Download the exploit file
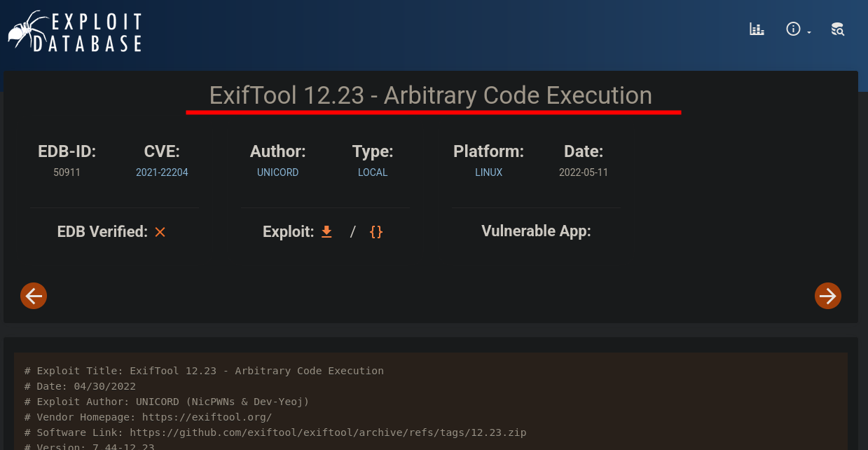The width and height of the screenshot is (868, 450). point(326,232)
